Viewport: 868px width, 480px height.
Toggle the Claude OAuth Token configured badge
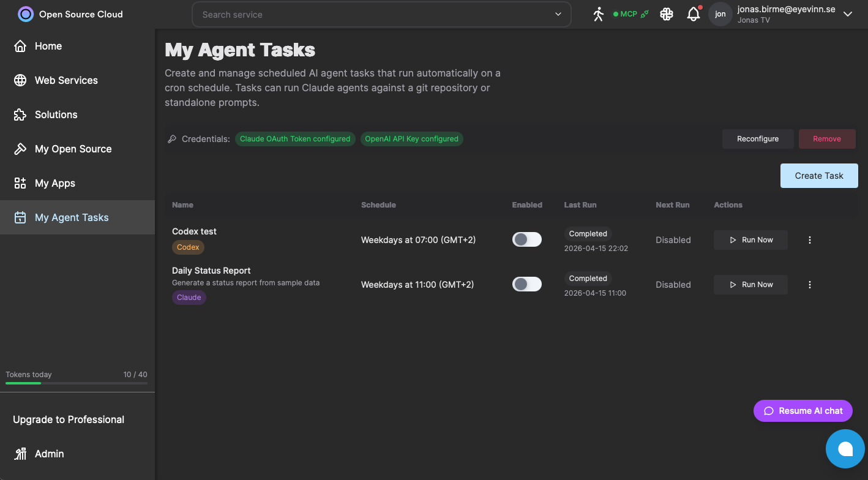(x=295, y=139)
